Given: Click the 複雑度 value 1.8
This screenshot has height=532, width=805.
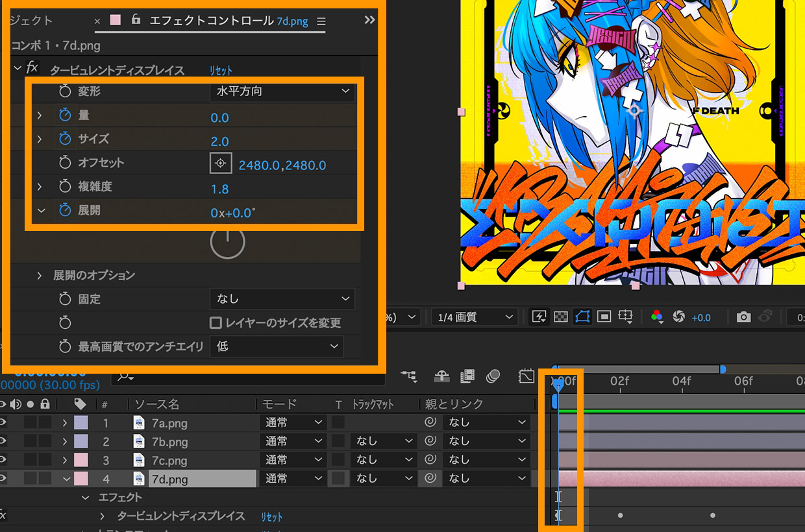Looking at the screenshot, I should point(220,189).
